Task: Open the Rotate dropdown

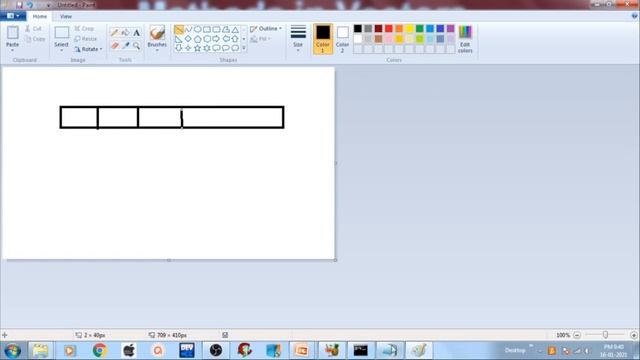Action: (88, 49)
